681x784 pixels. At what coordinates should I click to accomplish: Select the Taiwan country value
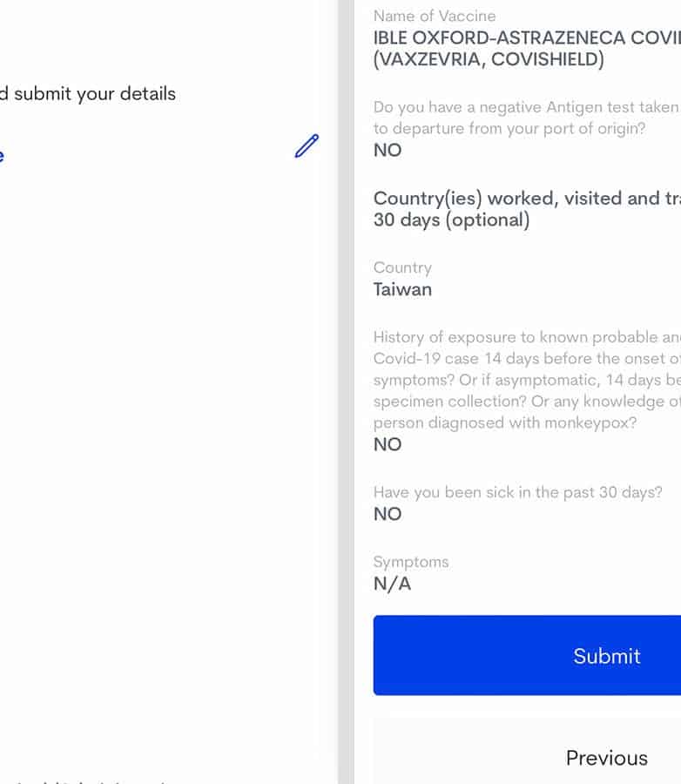point(402,289)
